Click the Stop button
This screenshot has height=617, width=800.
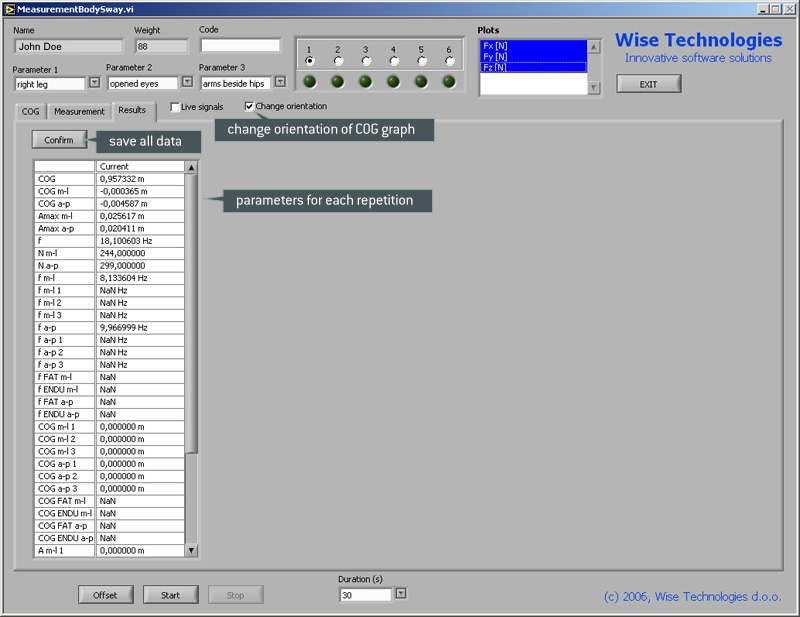pyautogui.click(x=235, y=595)
